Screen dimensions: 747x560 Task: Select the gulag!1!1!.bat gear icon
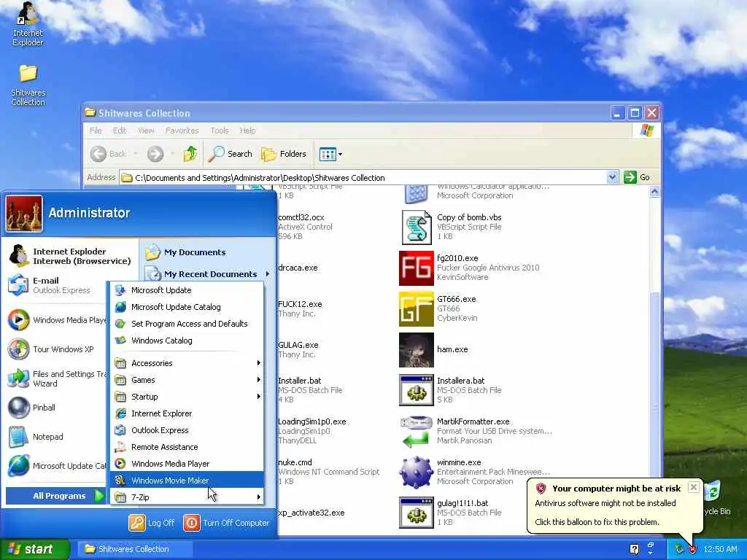(x=416, y=513)
